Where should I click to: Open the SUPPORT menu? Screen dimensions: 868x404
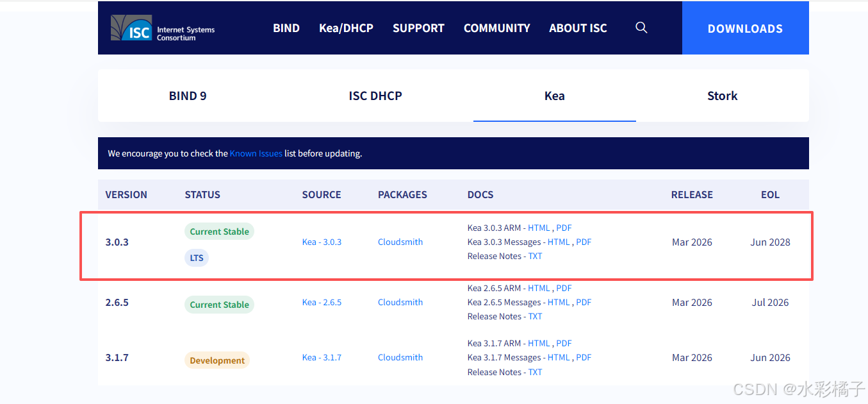(x=418, y=28)
